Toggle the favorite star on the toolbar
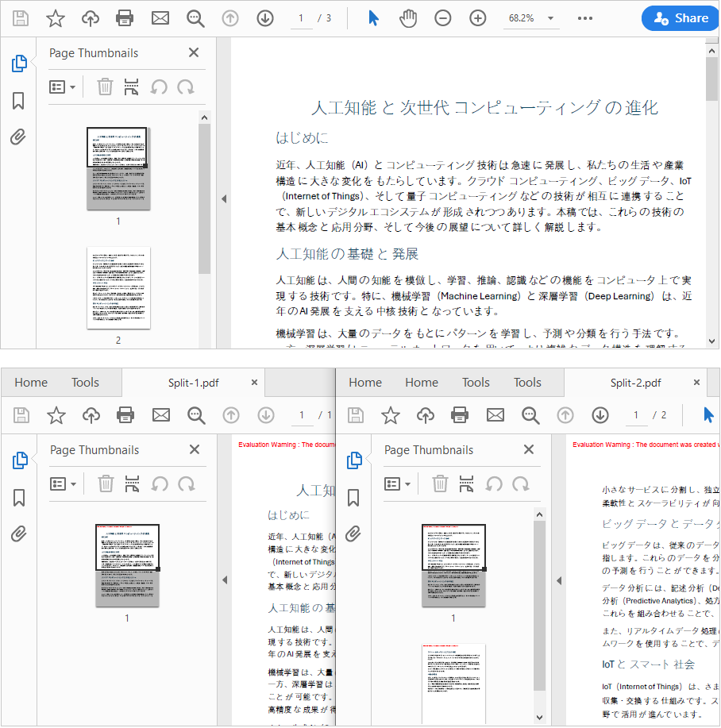The image size is (721, 728). 56,17
